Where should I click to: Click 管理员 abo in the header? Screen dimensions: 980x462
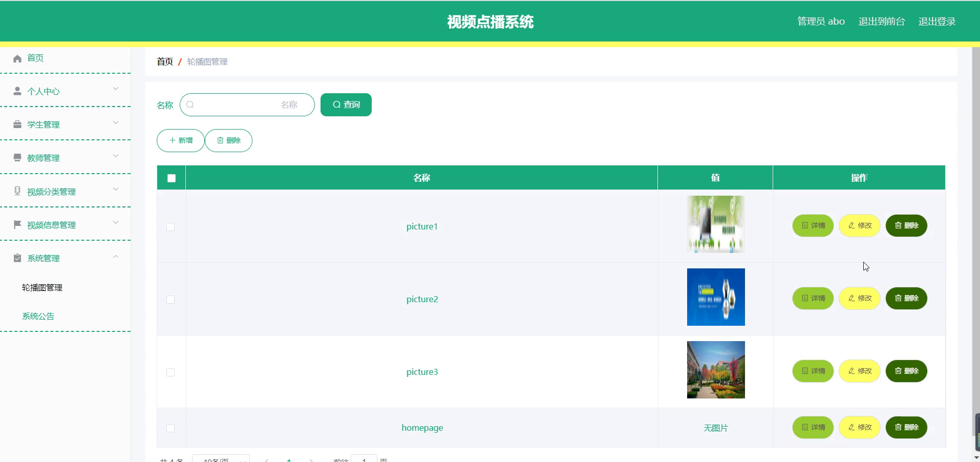[821, 22]
